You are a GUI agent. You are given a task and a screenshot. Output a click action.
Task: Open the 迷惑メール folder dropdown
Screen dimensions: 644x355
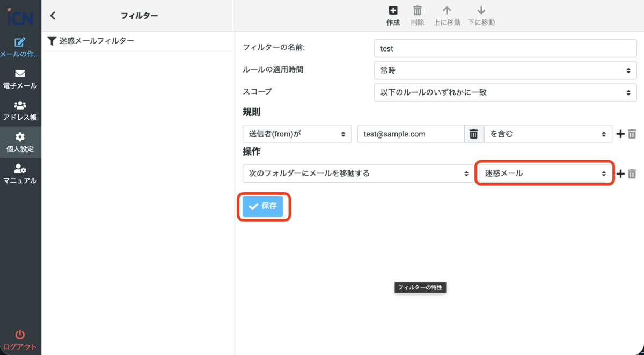point(544,173)
